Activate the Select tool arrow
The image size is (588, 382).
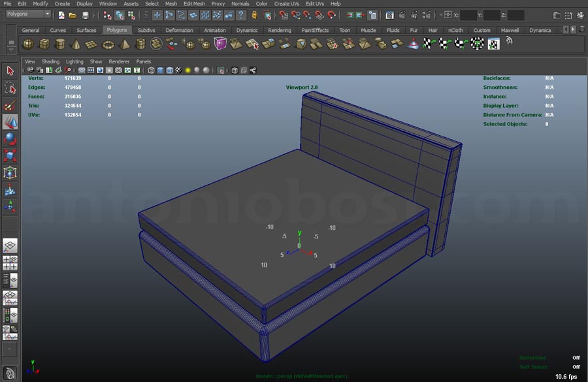click(10, 71)
